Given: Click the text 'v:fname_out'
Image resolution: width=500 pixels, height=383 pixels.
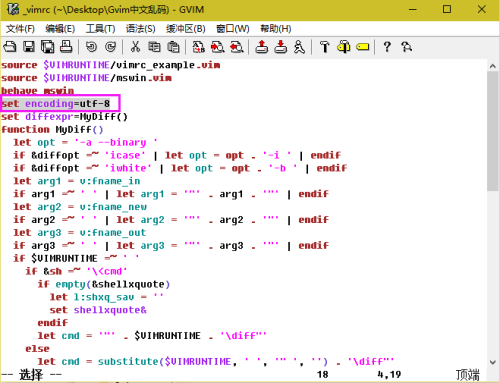Looking at the screenshot, I should coord(113,233).
